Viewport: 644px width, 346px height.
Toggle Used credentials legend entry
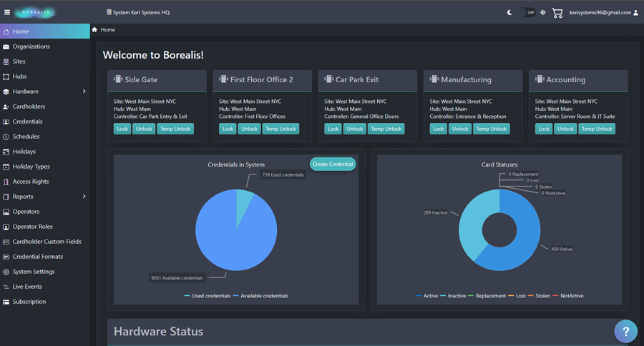click(x=208, y=296)
